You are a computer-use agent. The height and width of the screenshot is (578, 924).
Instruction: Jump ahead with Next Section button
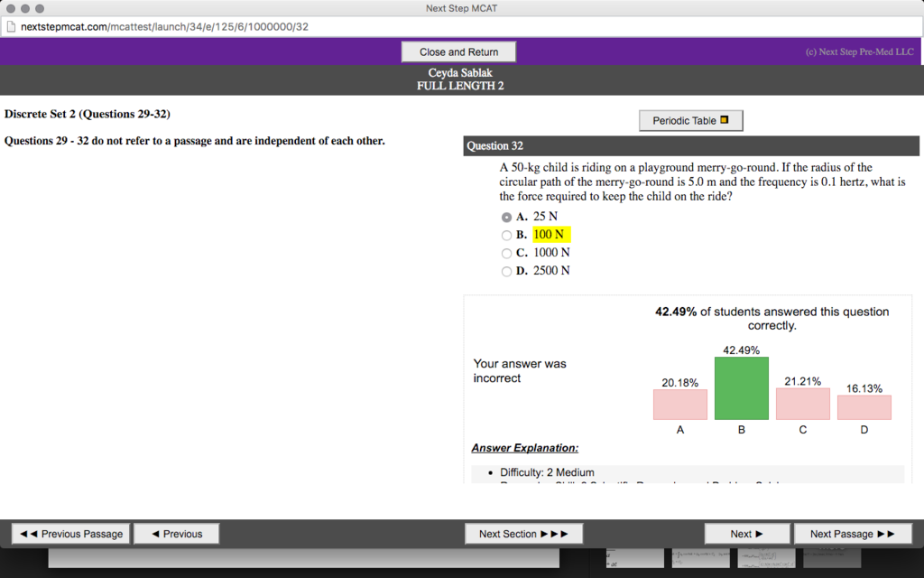click(x=523, y=534)
